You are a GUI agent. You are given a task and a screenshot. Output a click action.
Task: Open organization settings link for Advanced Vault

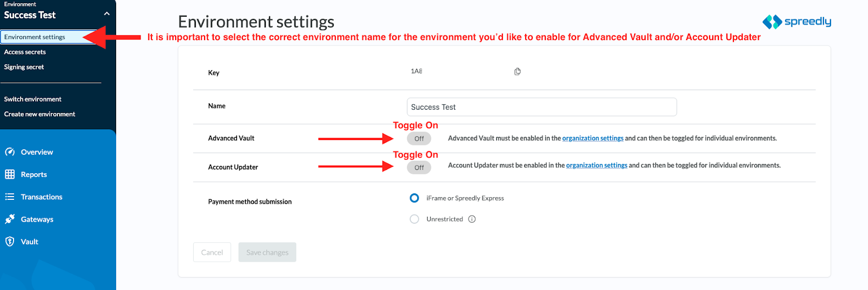[x=593, y=138]
